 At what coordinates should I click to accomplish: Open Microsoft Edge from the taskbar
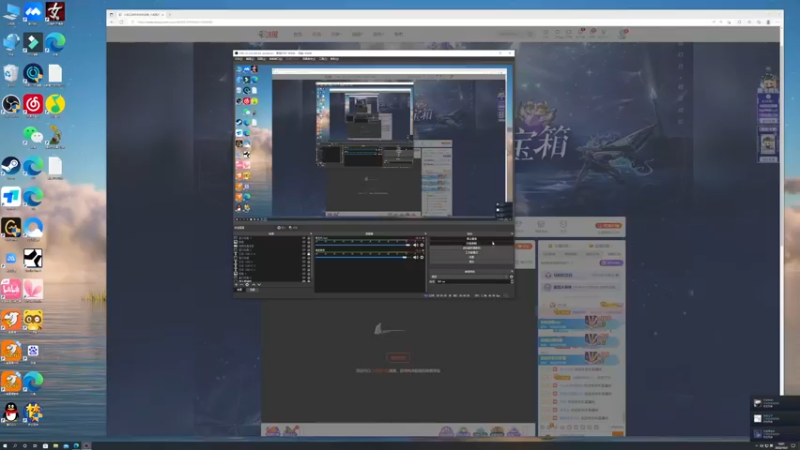point(76,446)
